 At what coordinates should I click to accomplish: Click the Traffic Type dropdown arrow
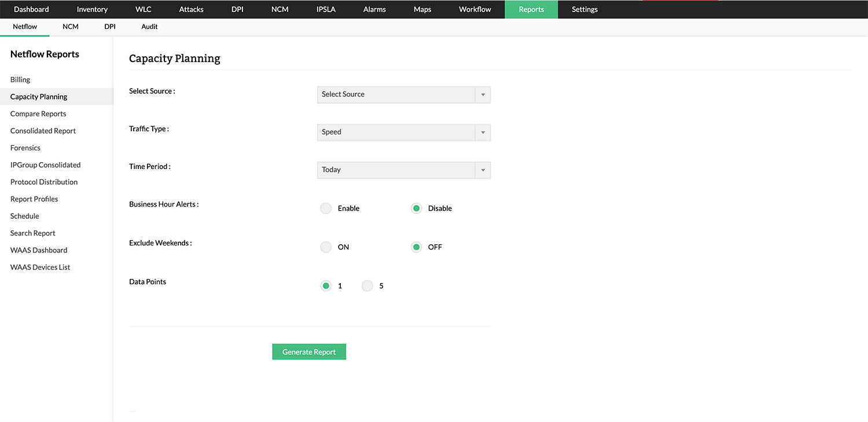(x=483, y=132)
